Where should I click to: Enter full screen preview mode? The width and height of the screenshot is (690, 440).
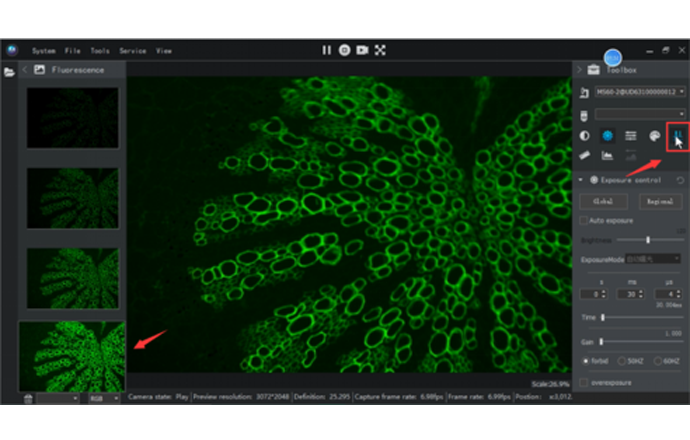point(380,50)
